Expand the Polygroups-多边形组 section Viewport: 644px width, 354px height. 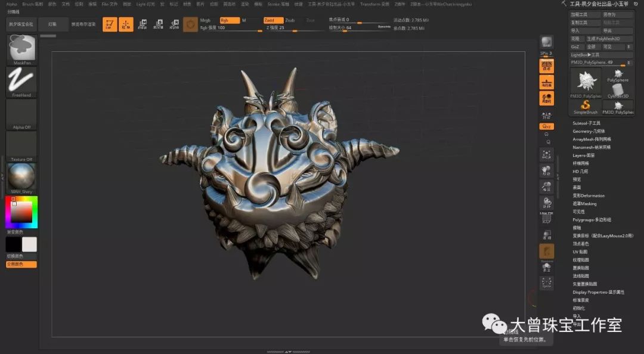pyautogui.click(x=592, y=220)
